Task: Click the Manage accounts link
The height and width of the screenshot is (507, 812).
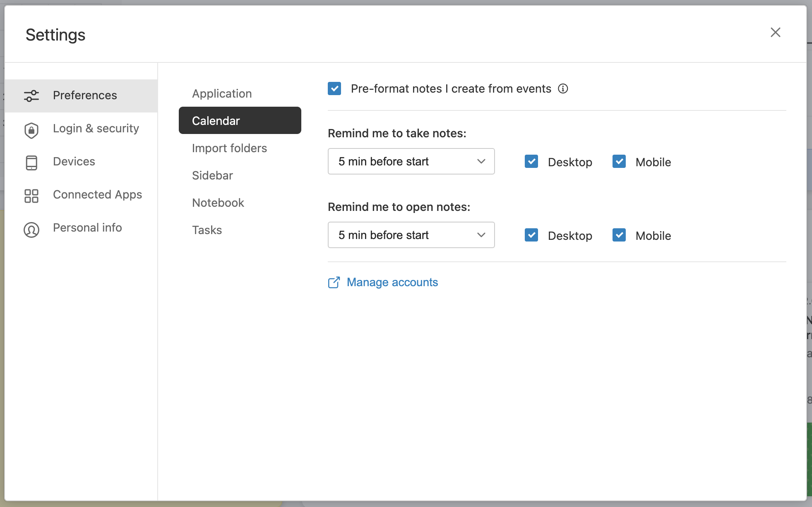Action: pyautogui.click(x=392, y=282)
